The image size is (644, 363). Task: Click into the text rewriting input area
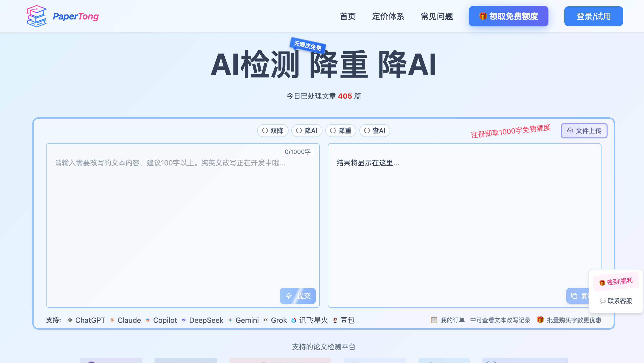[182, 222]
